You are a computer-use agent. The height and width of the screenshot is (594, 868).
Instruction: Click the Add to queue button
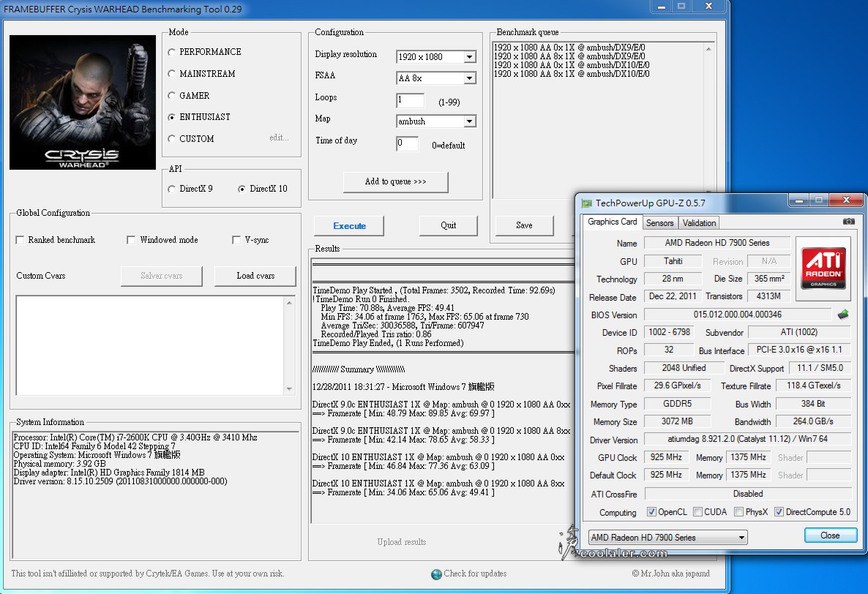(x=395, y=182)
